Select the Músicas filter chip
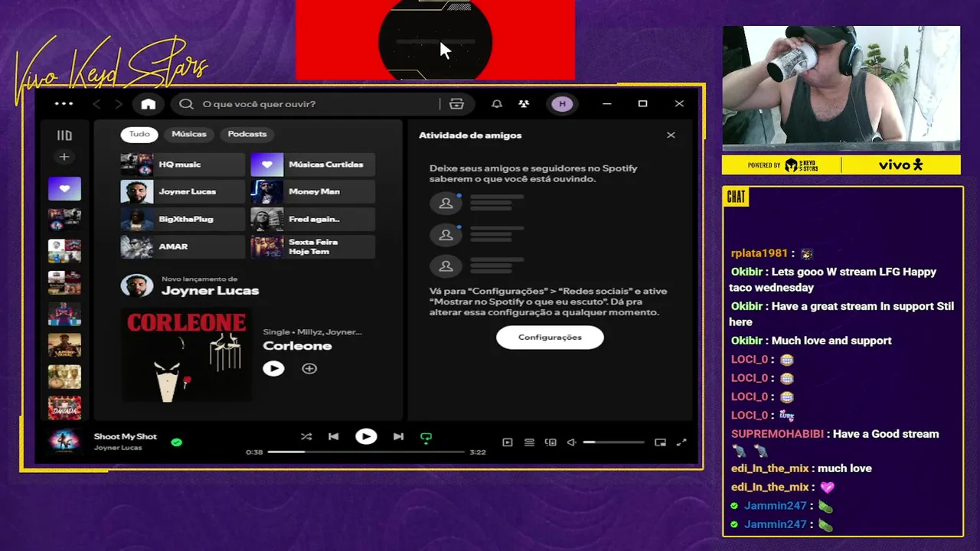The image size is (980, 551). coord(189,134)
